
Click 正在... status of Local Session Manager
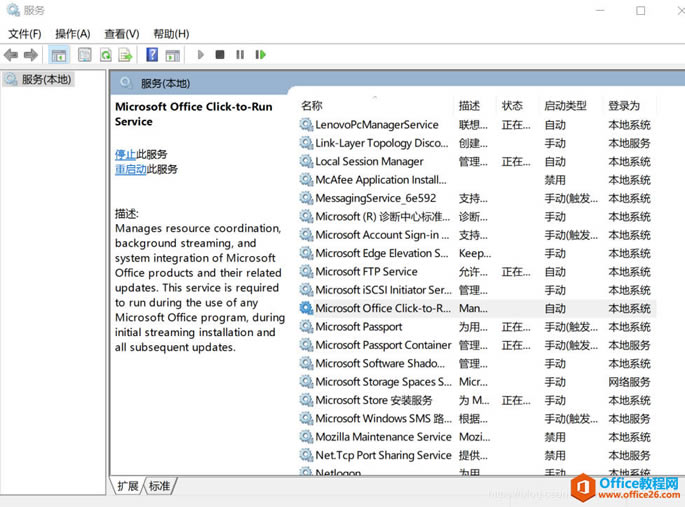[516, 162]
